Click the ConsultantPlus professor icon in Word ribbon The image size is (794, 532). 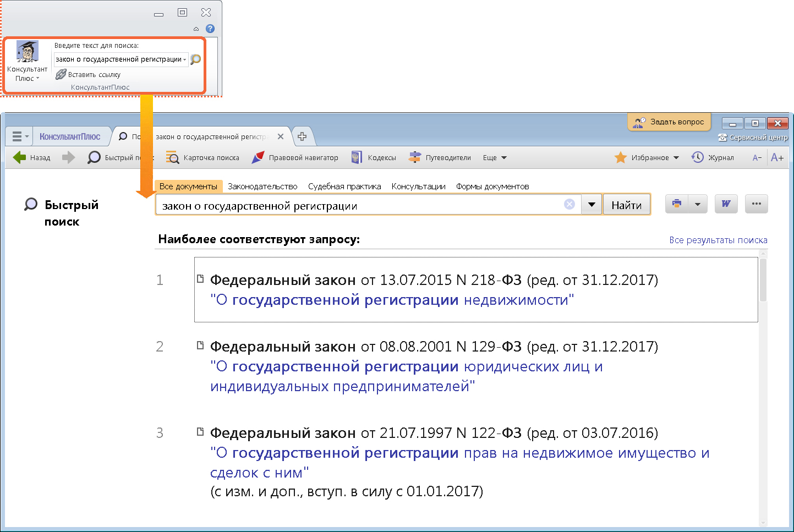(x=27, y=52)
